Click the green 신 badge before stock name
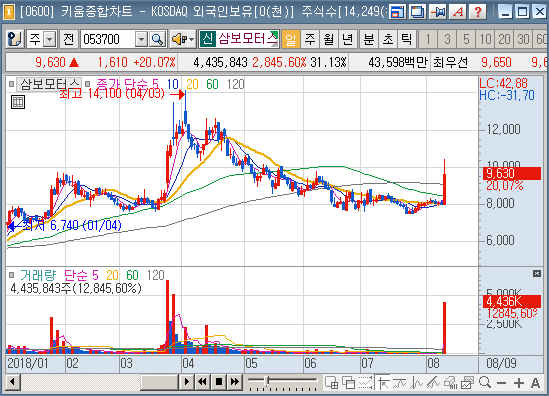Screen dimensions: 549x396 (x=208, y=39)
